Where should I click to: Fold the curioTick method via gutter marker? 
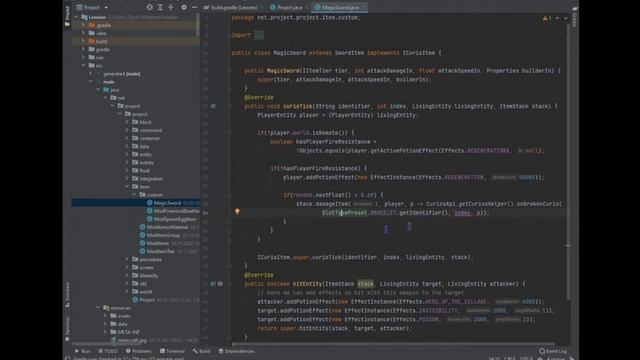229,106
